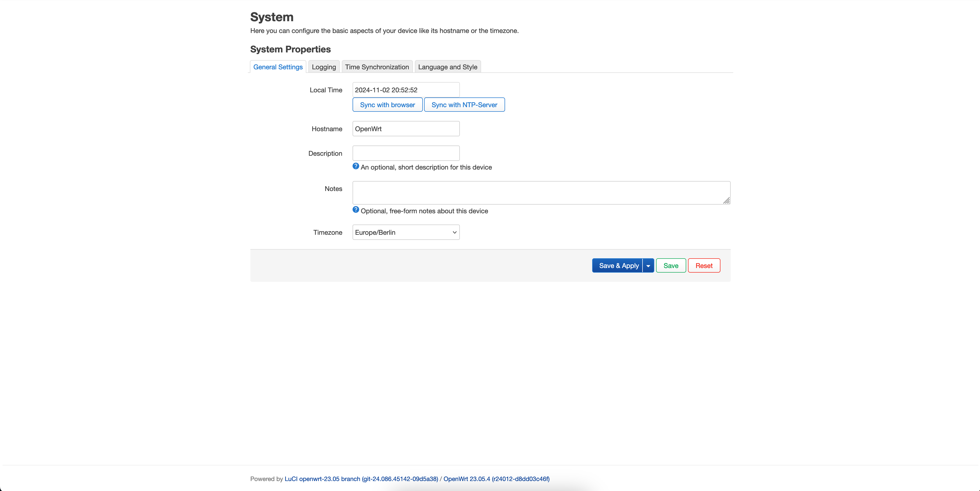Switch to Language and Style tab
The height and width of the screenshot is (491, 980).
(447, 67)
